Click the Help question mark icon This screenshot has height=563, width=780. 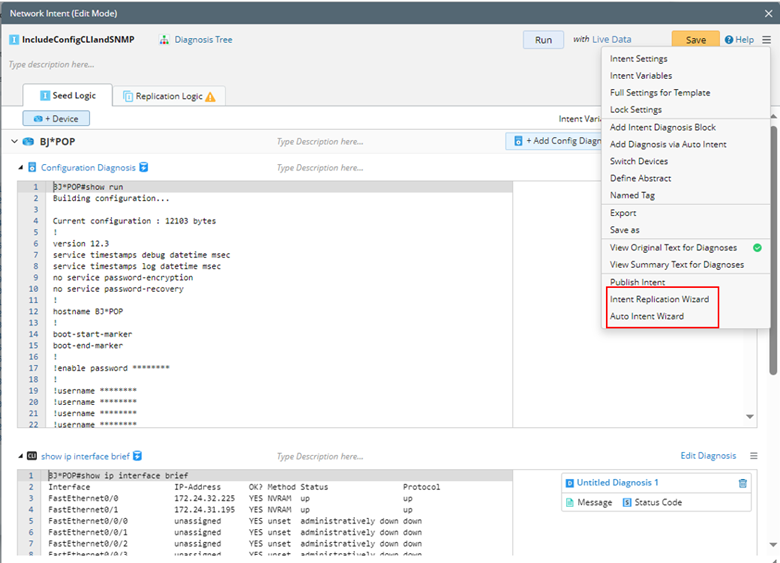point(729,40)
